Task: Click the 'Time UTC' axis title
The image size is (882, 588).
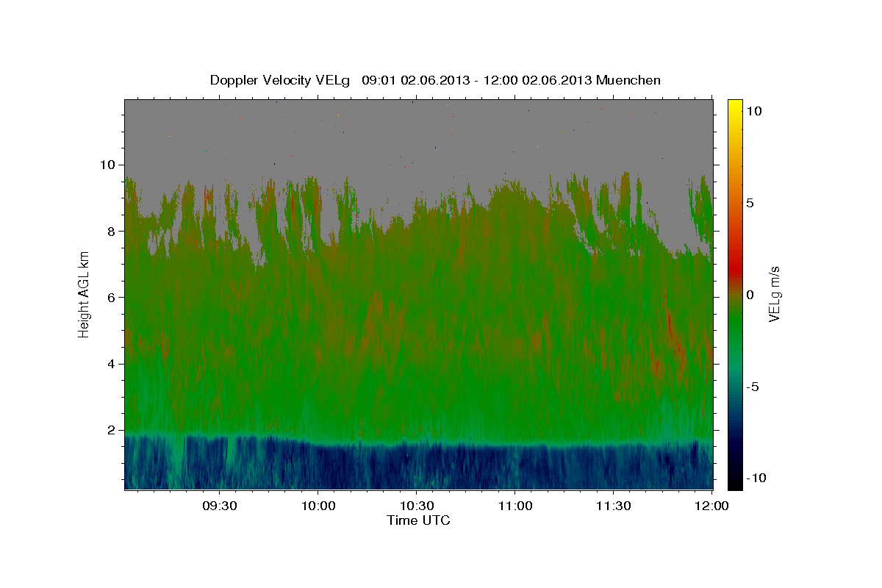Action: pos(418,520)
